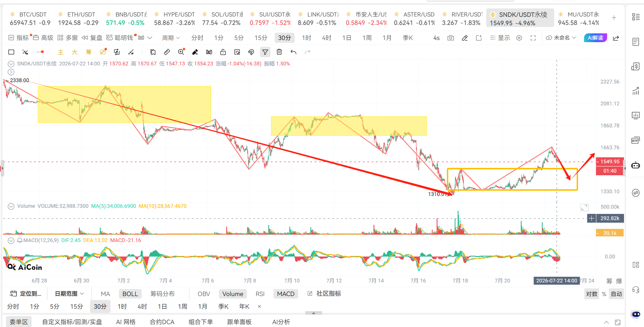644x327 pixels.
Task: Collapse the Volume panel chevron
Action: tap(11, 206)
